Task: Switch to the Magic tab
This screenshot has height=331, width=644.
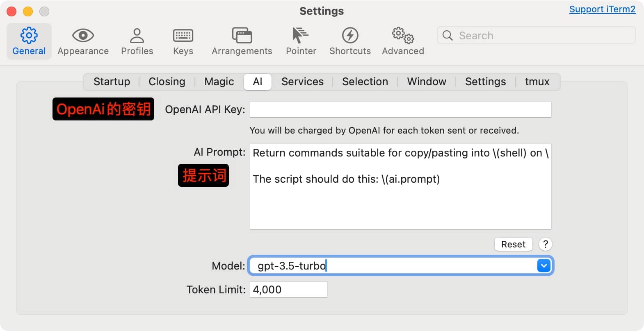Action: (x=219, y=82)
